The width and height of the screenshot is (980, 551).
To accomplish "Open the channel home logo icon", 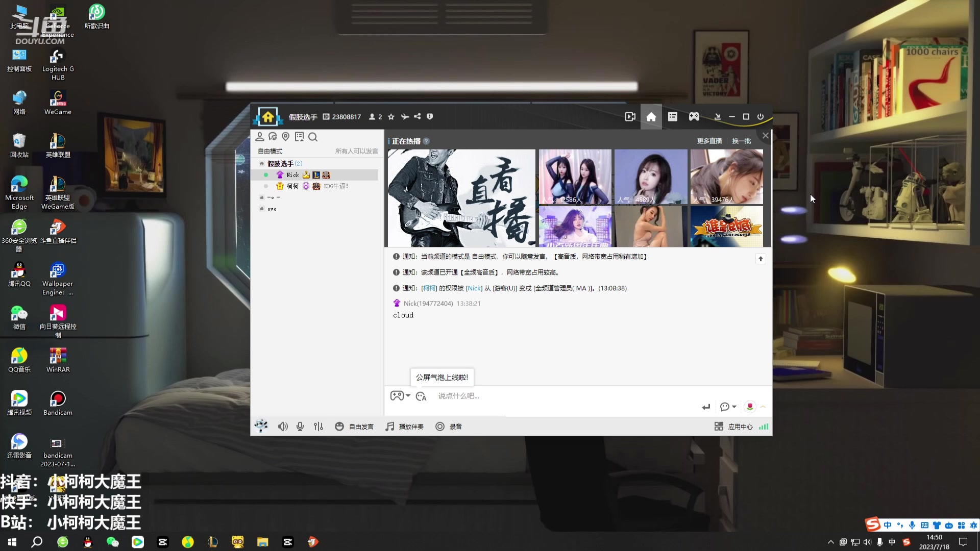I will click(x=267, y=116).
